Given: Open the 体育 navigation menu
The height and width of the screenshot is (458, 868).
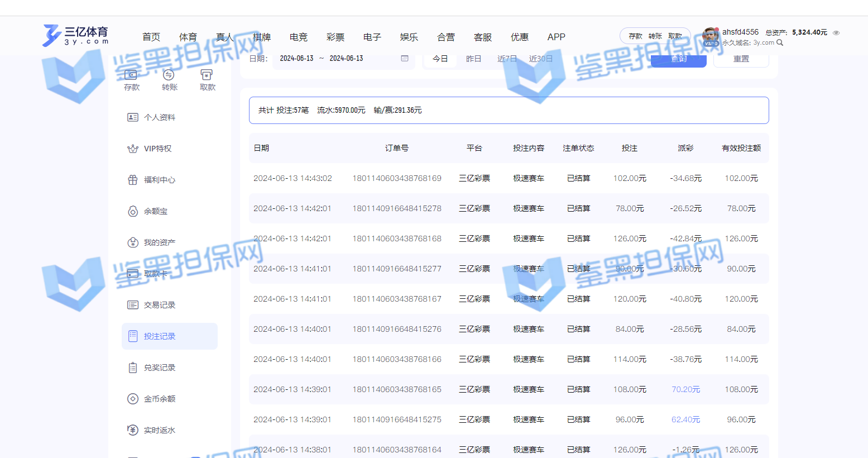Looking at the screenshot, I should 188,37.
